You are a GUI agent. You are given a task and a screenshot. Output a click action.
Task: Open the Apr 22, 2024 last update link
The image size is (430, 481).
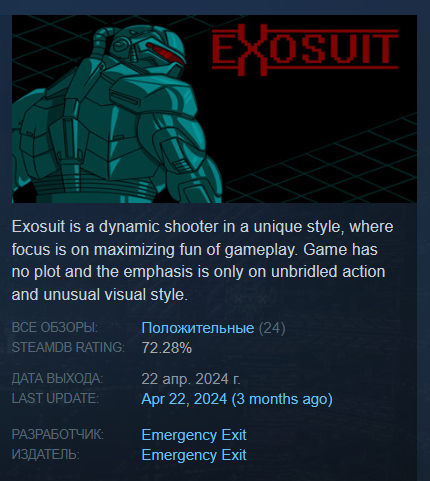coord(184,399)
